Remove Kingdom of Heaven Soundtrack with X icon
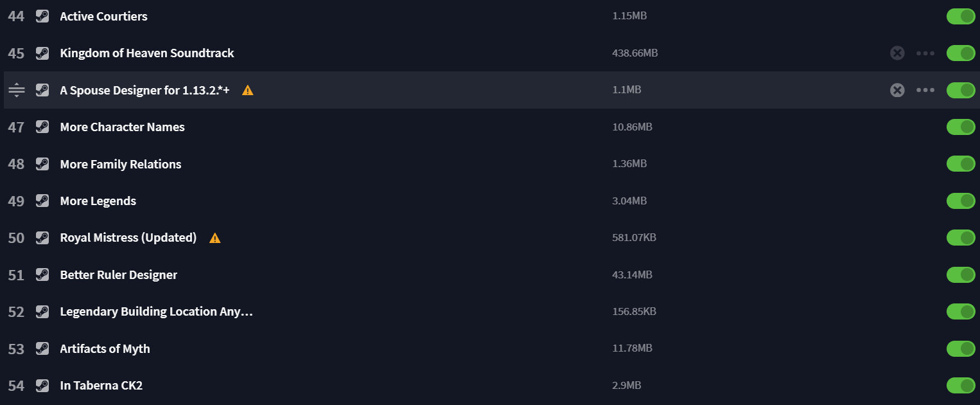 897,53
